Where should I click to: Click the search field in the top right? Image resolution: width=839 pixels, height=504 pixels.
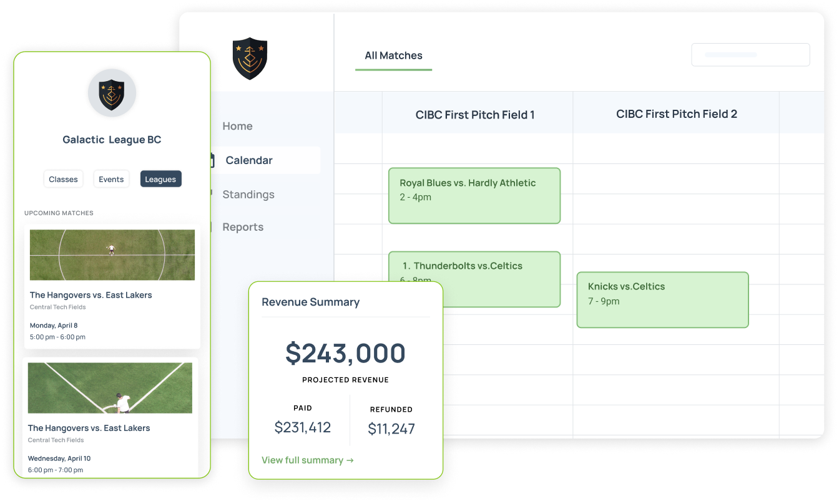[x=750, y=55]
